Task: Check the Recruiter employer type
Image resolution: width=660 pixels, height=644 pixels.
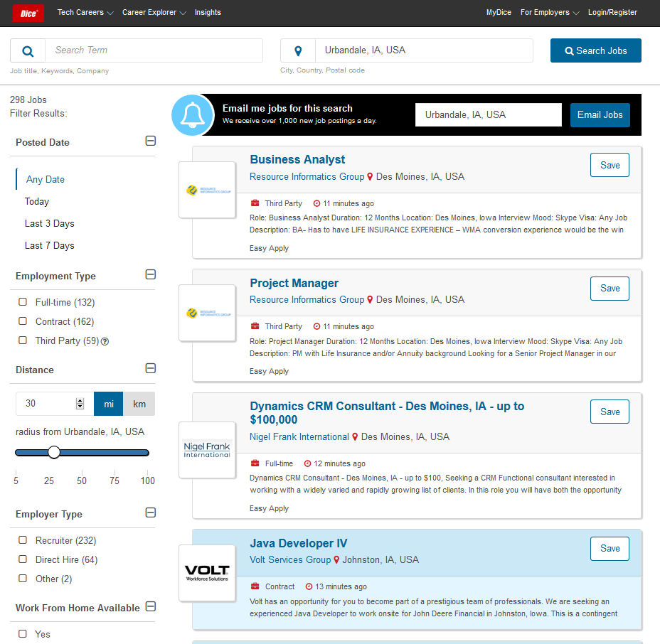Action: pos(23,540)
